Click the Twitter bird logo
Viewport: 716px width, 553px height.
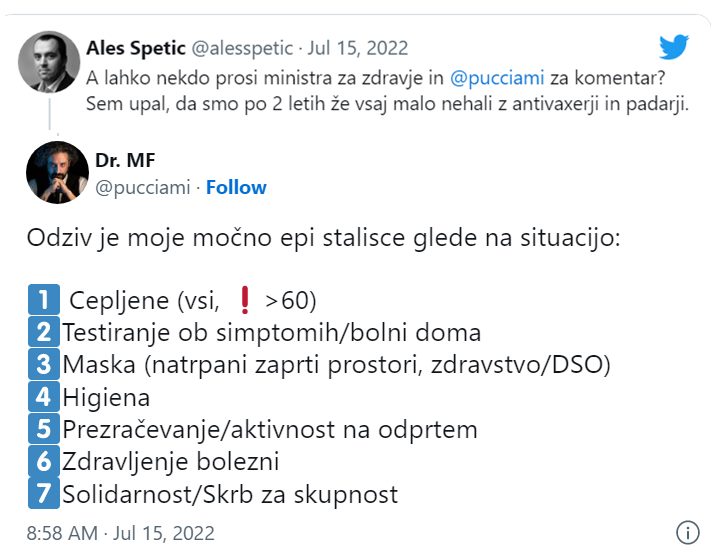[x=674, y=47]
